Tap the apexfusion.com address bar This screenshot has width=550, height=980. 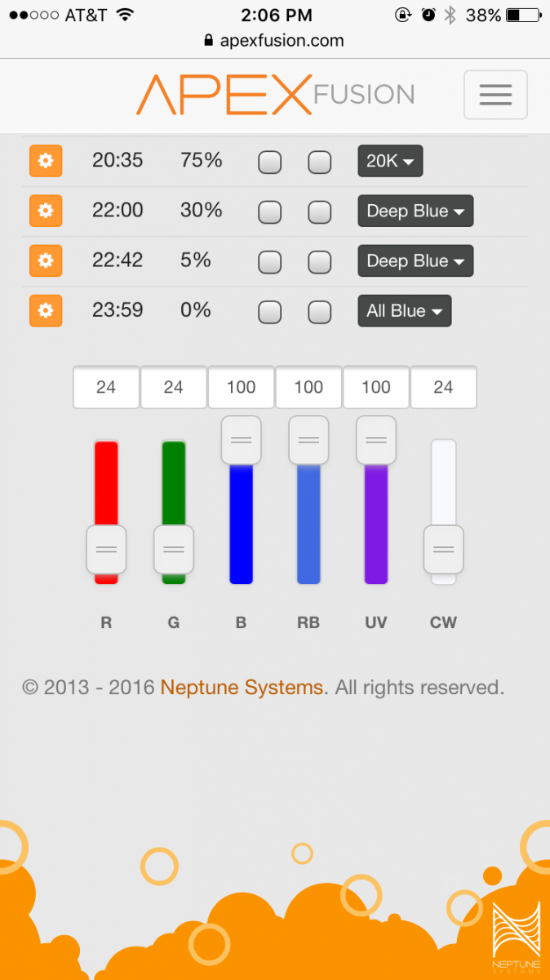tap(275, 41)
